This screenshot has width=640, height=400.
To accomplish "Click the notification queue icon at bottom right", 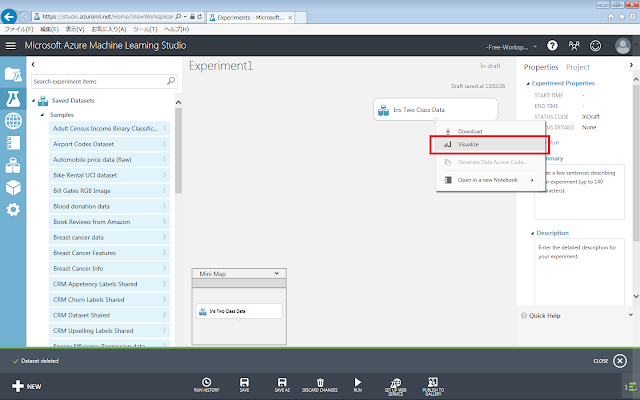I will 631,387.
